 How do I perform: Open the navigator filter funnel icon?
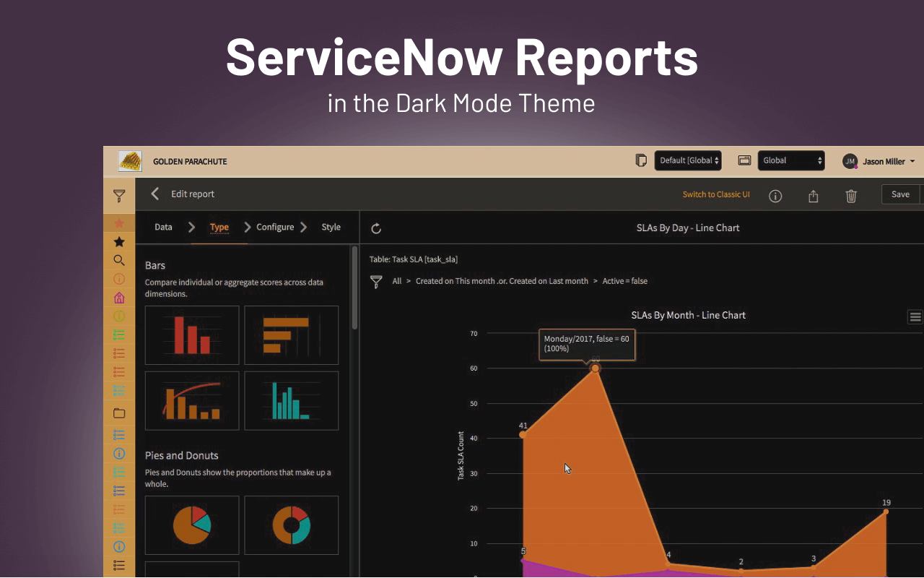(119, 195)
